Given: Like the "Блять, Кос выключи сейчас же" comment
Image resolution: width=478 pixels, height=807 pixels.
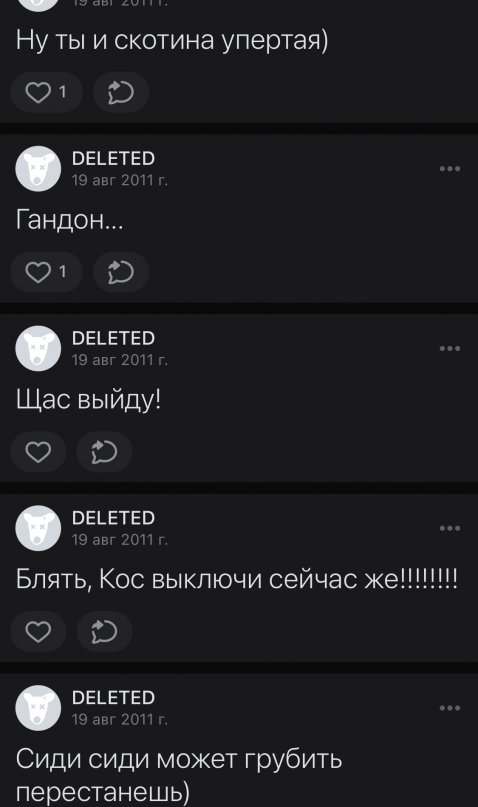Looking at the screenshot, I should (39, 631).
